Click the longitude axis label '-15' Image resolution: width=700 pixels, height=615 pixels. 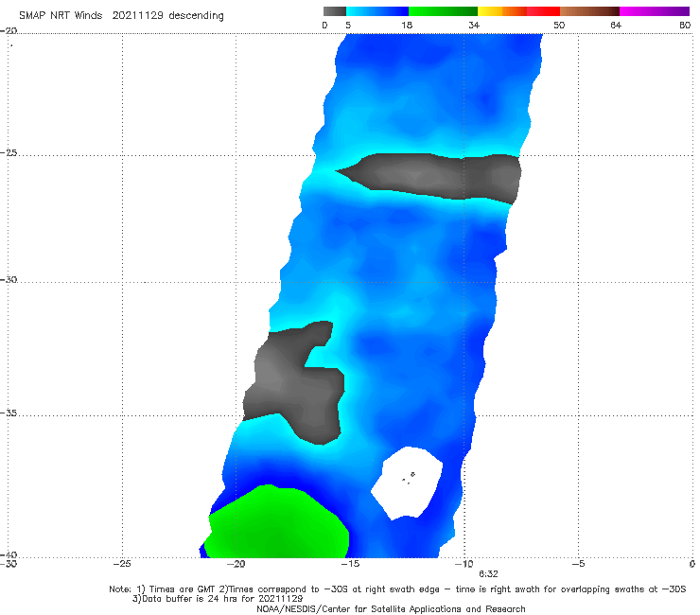[x=350, y=564]
